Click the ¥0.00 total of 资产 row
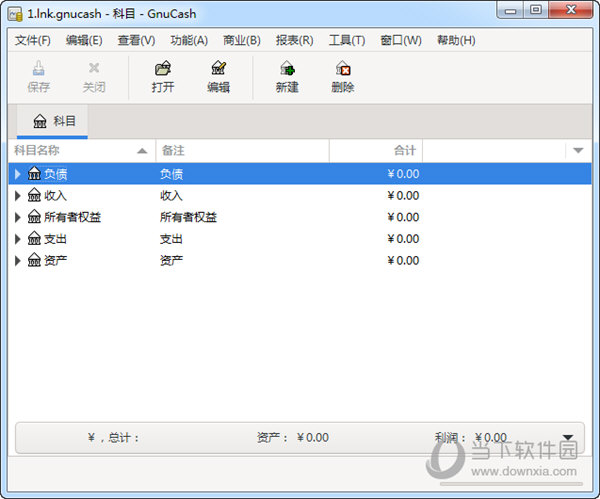The width and height of the screenshot is (600, 499). (403, 260)
